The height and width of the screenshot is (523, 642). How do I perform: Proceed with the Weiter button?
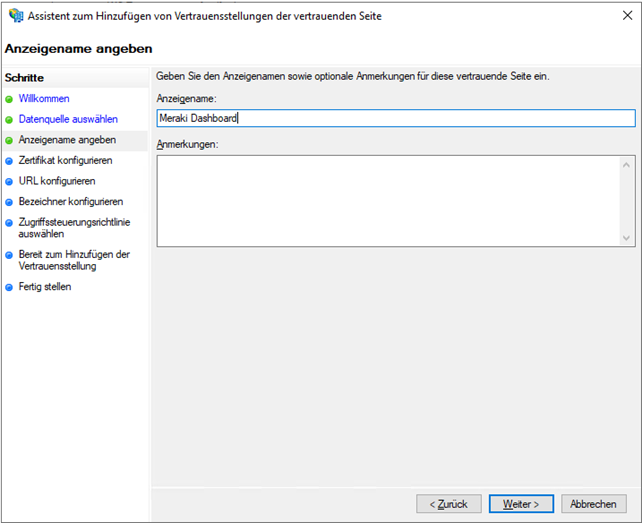point(521,504)
